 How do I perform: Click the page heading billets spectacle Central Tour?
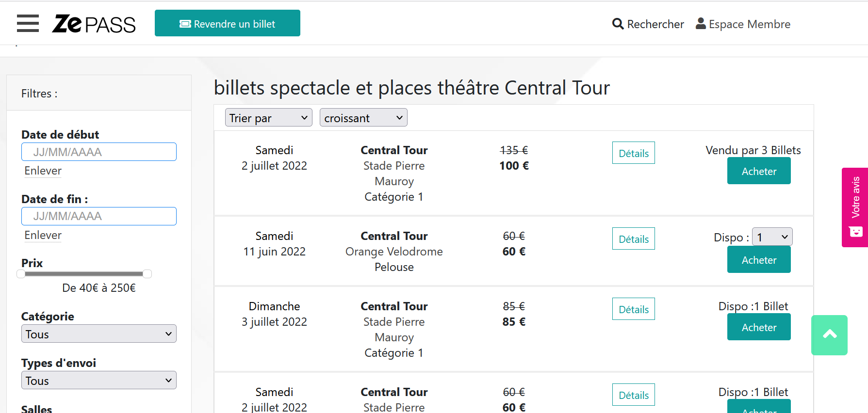click(412, 88)
